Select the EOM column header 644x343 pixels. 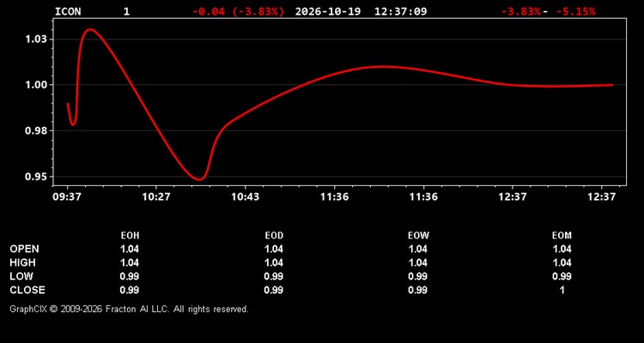tap(562, 236)
